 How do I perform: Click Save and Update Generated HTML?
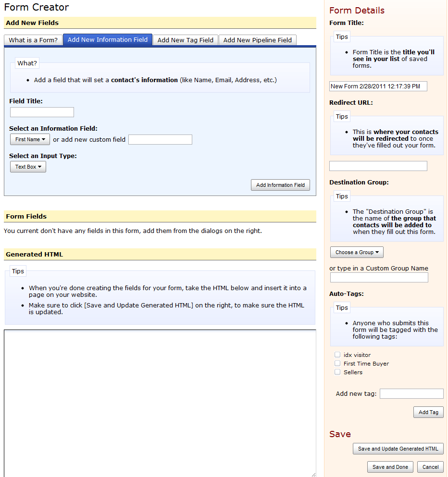tap(398, 448)
